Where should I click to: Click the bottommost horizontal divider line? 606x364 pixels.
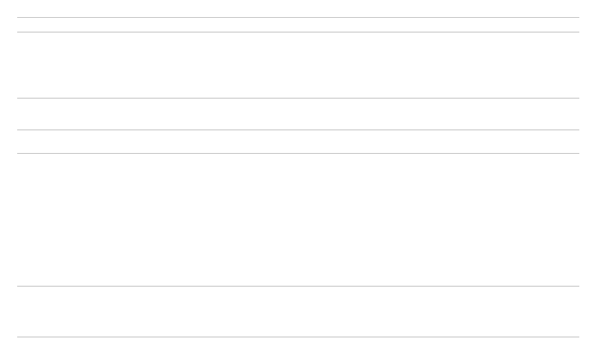click(x=298, y=337)
